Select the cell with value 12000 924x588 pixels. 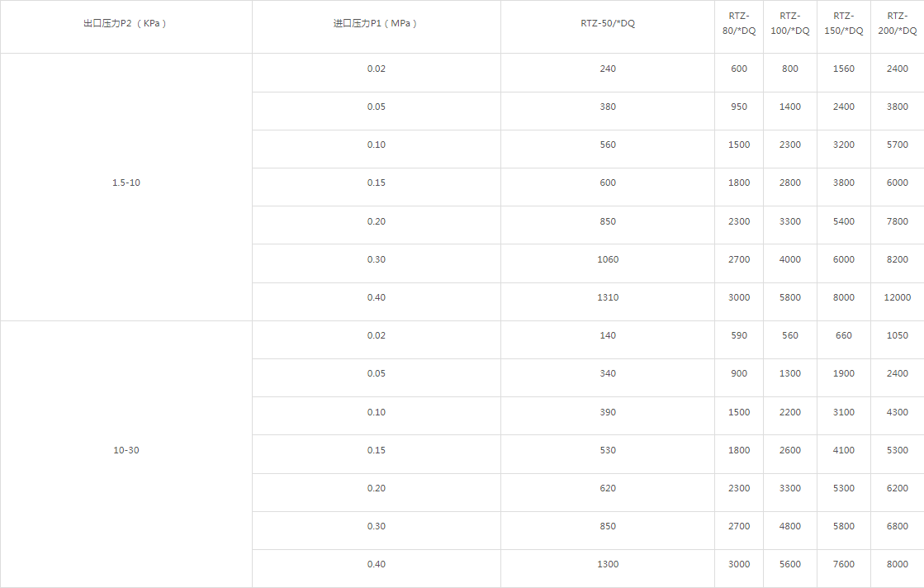coord(898,297)
